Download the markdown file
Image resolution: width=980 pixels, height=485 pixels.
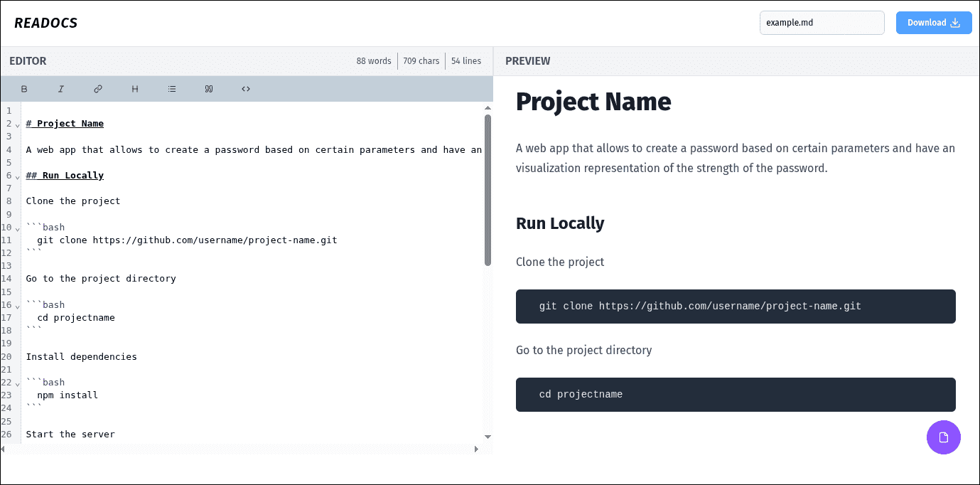933,23
